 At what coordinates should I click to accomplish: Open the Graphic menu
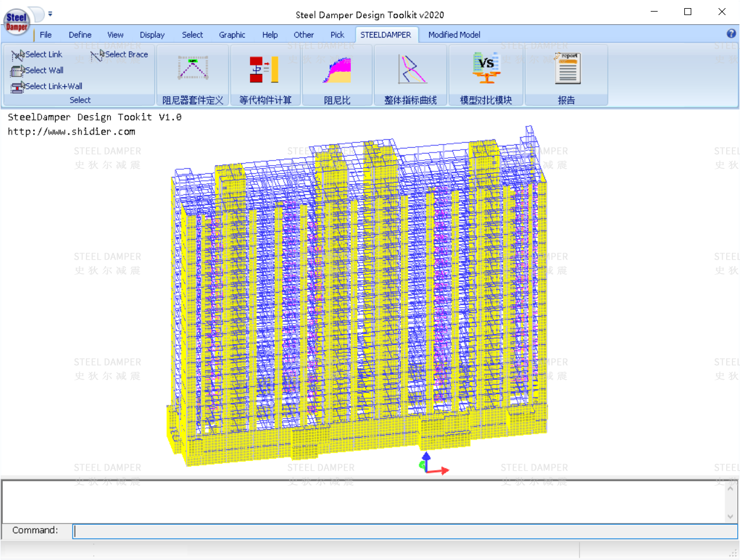point(232,35)
